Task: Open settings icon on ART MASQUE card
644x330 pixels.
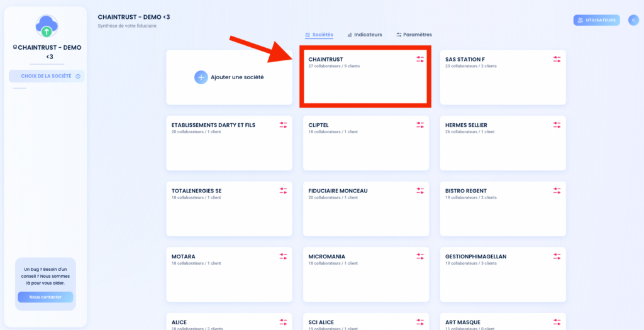Action: pos(557,322)
